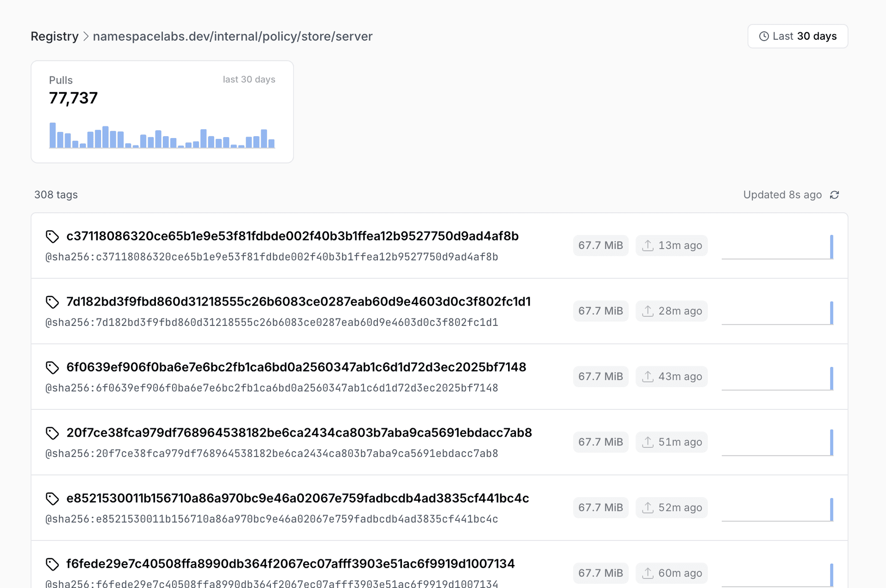Open tag c37118086320ce65b1e9 name
Screen dimensions: 886x588
point(293,236)
